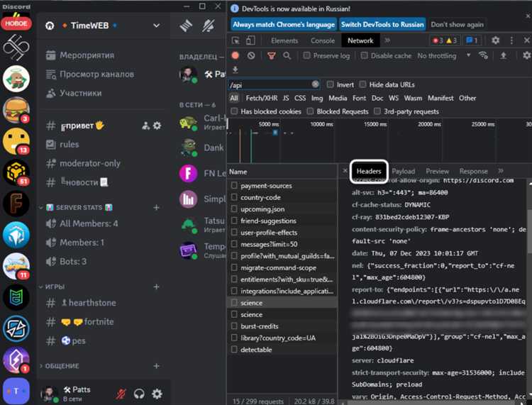Clear the /api filter text
This screenshot has height=405, width=532.
315,84
